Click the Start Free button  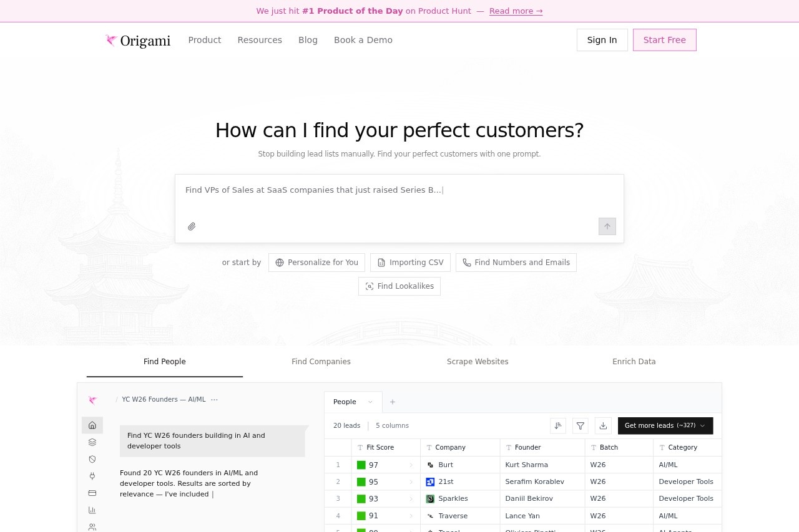(664, 40)
